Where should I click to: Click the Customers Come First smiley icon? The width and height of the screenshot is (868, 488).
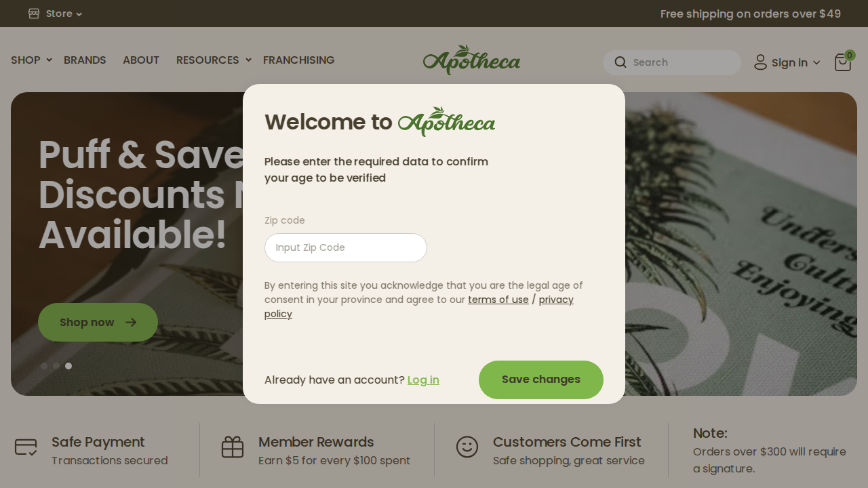point(467,447)
